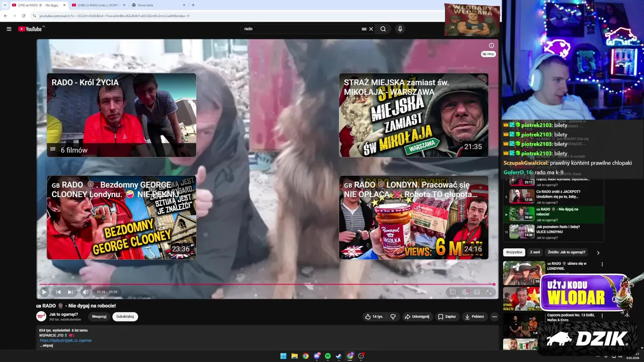Open 'RADO LONDYN. Pracować się NIE OPŁACA' end card
Viewport: 644px width, 362px height.
414,217
